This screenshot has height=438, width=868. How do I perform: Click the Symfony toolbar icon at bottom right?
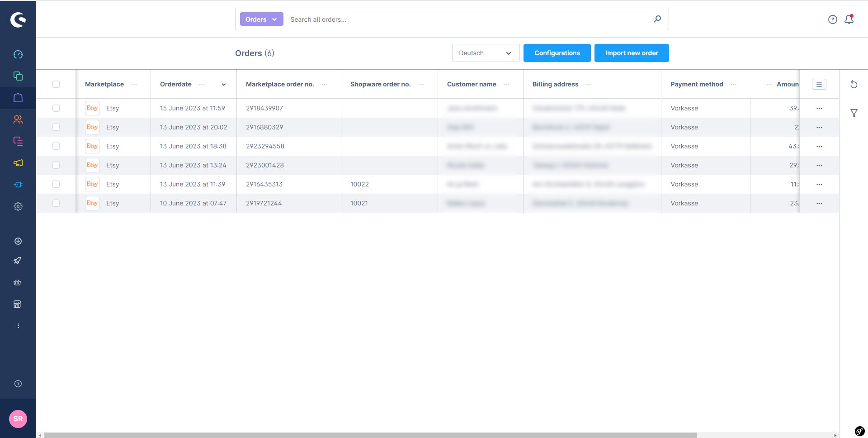point(860,431)
